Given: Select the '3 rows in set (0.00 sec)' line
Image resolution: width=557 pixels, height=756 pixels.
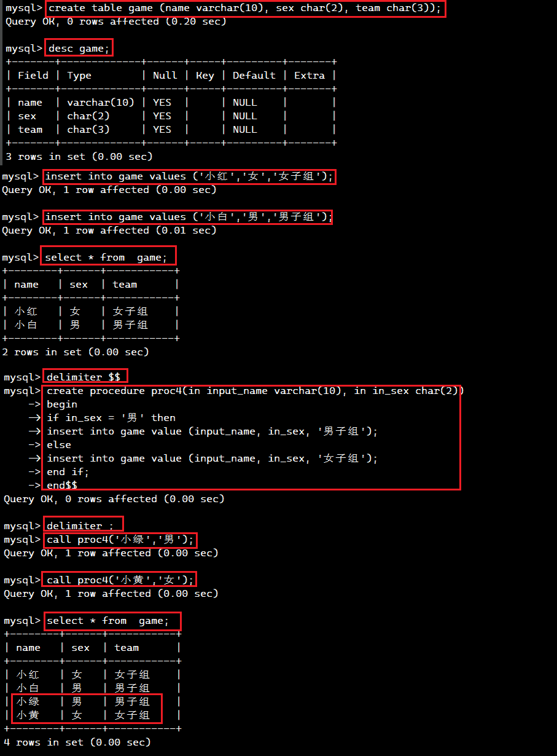Looking at the screenshot, I should pyautogui.click(x=79, y=157).
